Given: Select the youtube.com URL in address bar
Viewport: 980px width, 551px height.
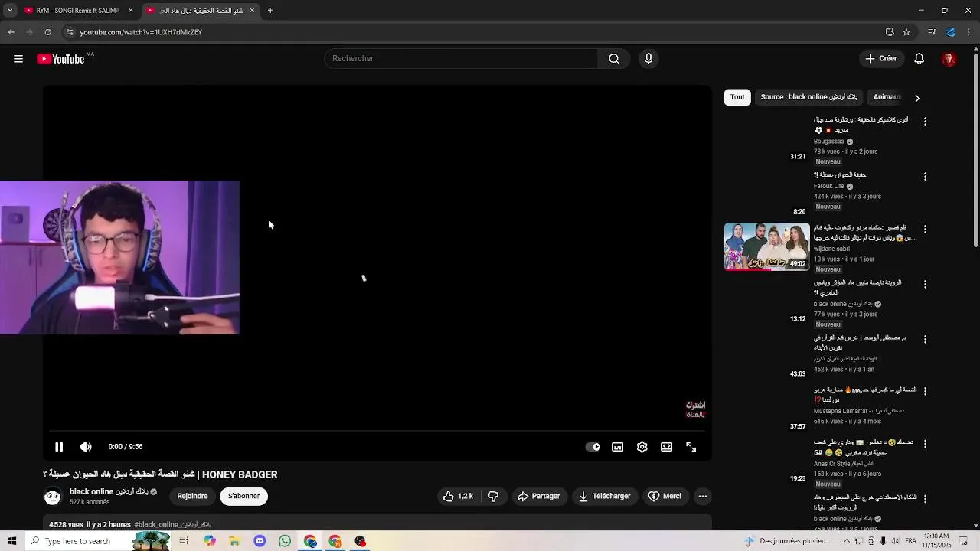Looking at the screenshot, I should coord(141,32).
